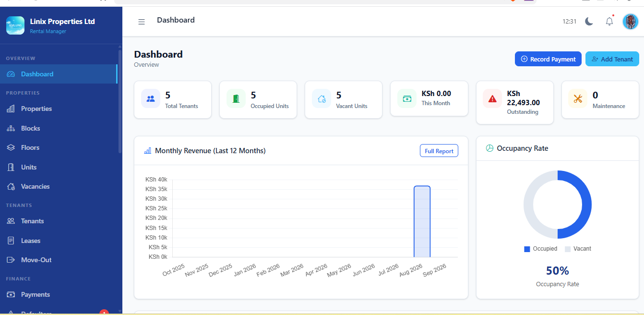Click the Occupied Units green door icon

click(236, 98)
